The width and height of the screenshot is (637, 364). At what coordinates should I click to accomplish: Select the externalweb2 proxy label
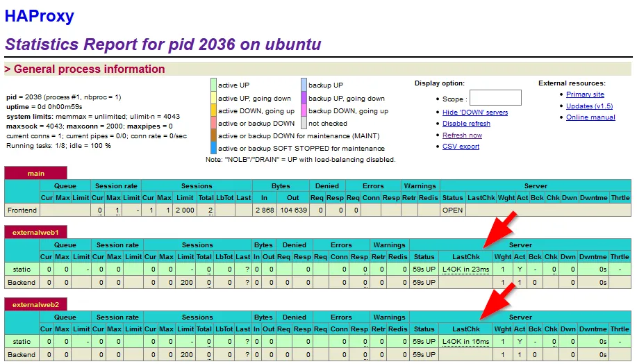coord(35,305)
